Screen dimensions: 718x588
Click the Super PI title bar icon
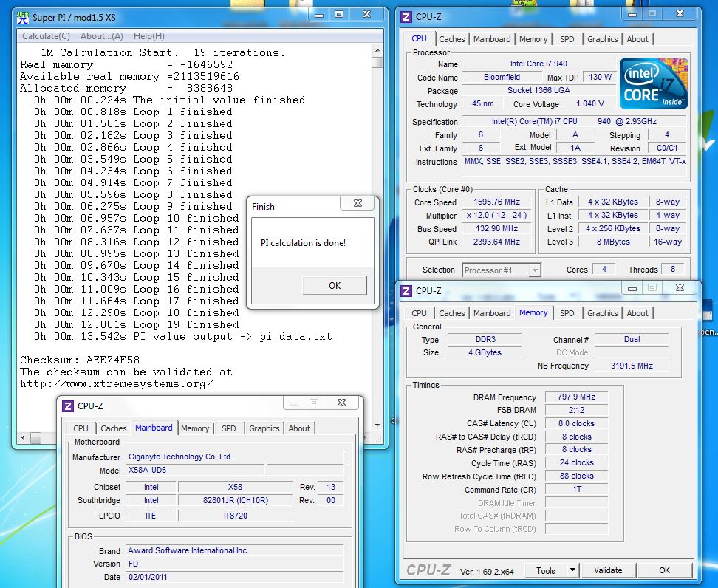[22, 18]
